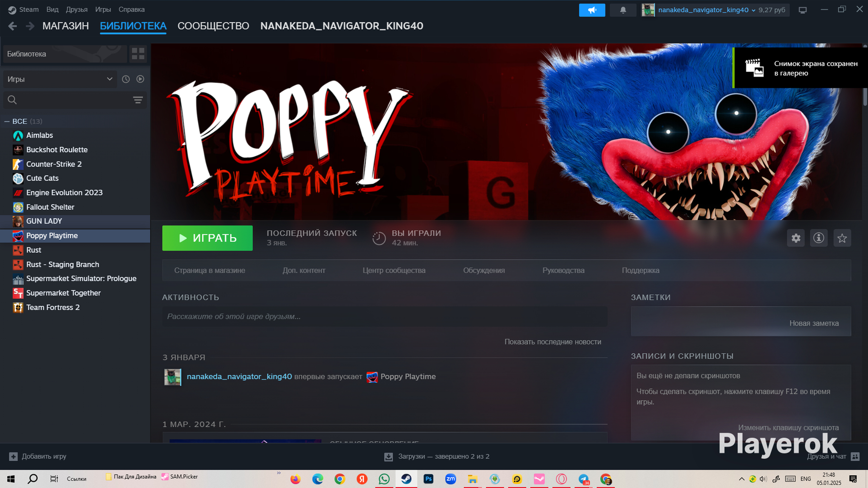The image size is (868, 488).
Task: Toggle the ready-to-play games filter
Action: point(141,79)
